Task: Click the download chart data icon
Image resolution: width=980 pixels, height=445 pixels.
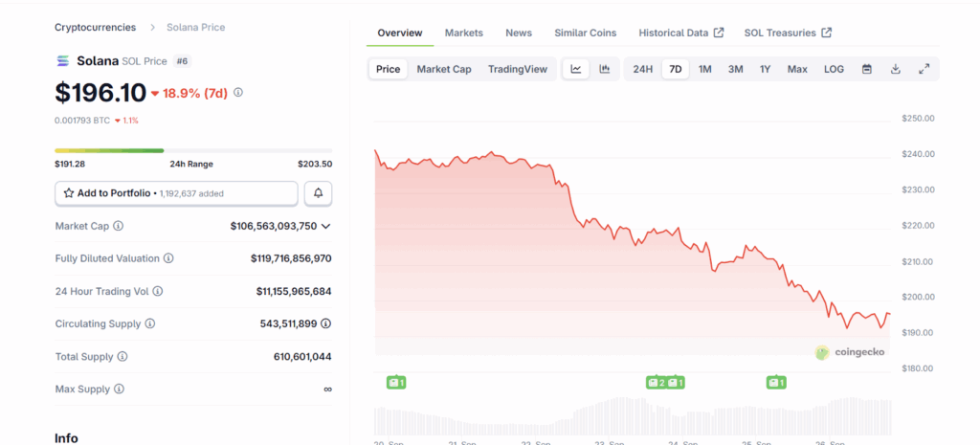Action: 896,69
